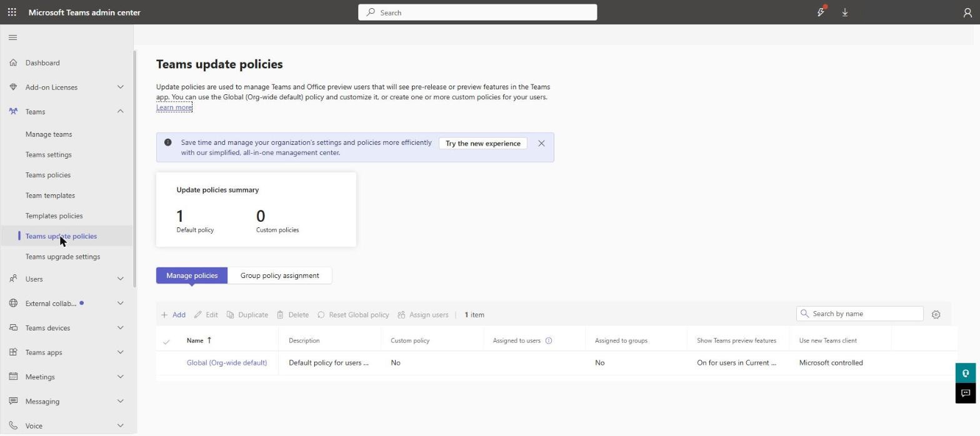Focus the Search by name field
Screen dimensions: 980x436
point(859,314)
